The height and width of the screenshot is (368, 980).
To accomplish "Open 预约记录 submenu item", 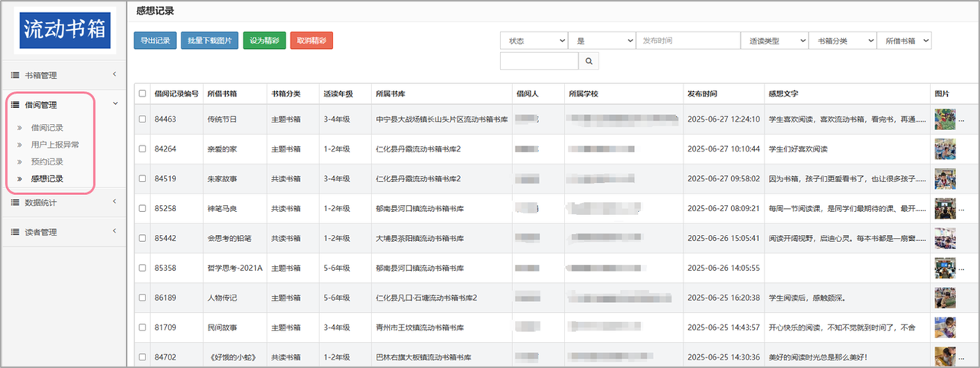I will pyautogui.click(x=47, y=161).
